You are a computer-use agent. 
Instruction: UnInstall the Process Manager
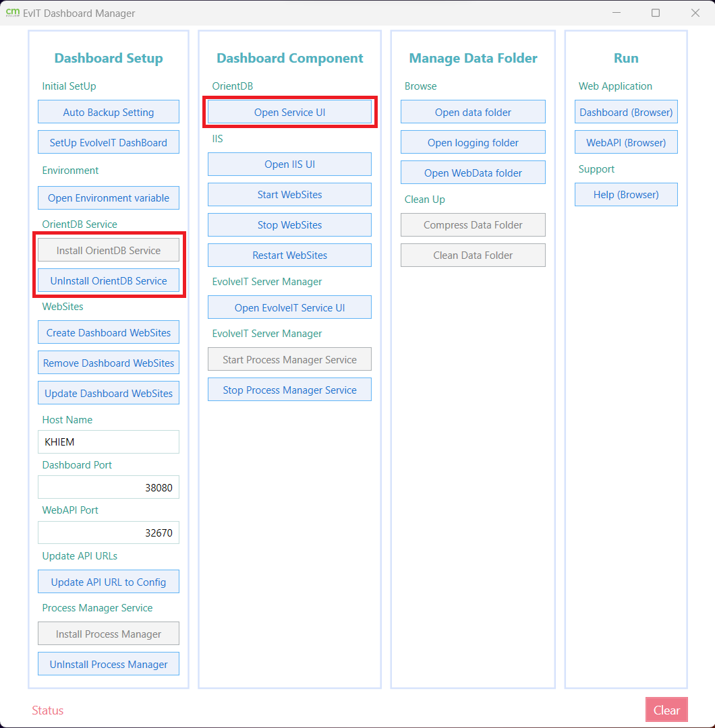tap(108, 663)
